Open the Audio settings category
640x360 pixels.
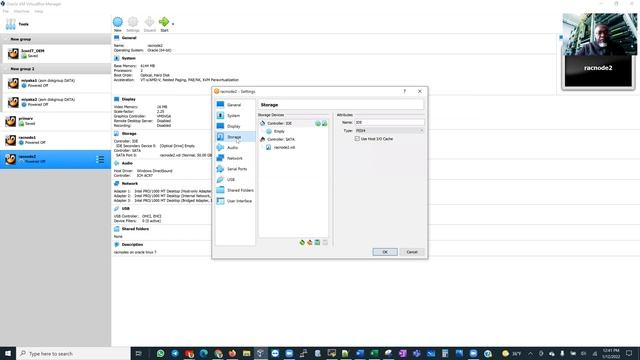coord(235,147)
